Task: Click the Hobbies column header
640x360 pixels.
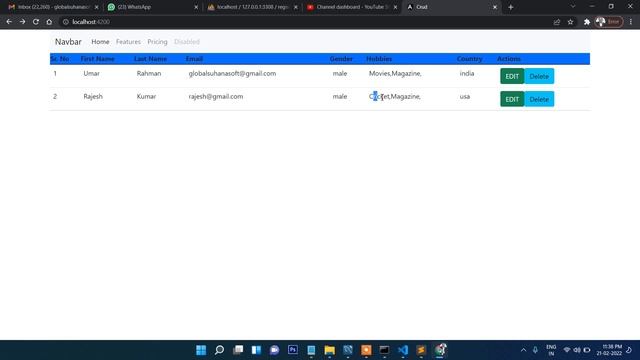Action: pos(379,59)
